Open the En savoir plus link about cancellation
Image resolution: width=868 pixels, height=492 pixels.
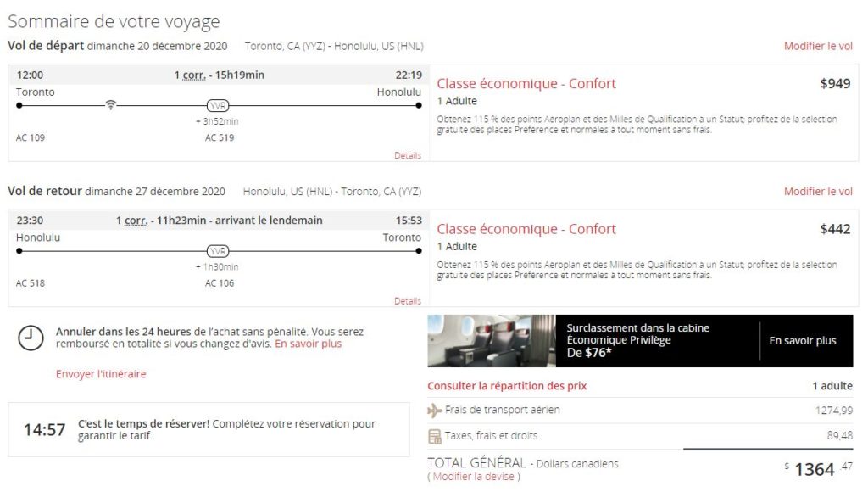pos(309,344)
